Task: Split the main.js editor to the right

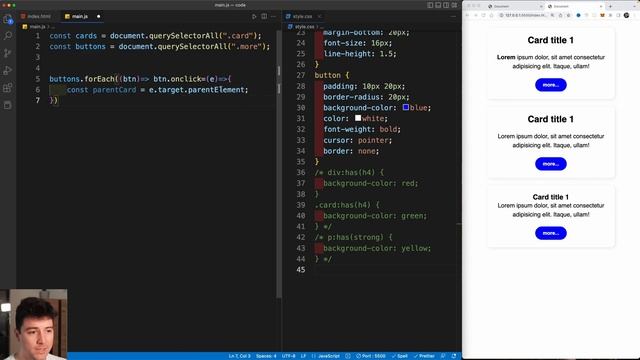Action: (x=264, y=16)
